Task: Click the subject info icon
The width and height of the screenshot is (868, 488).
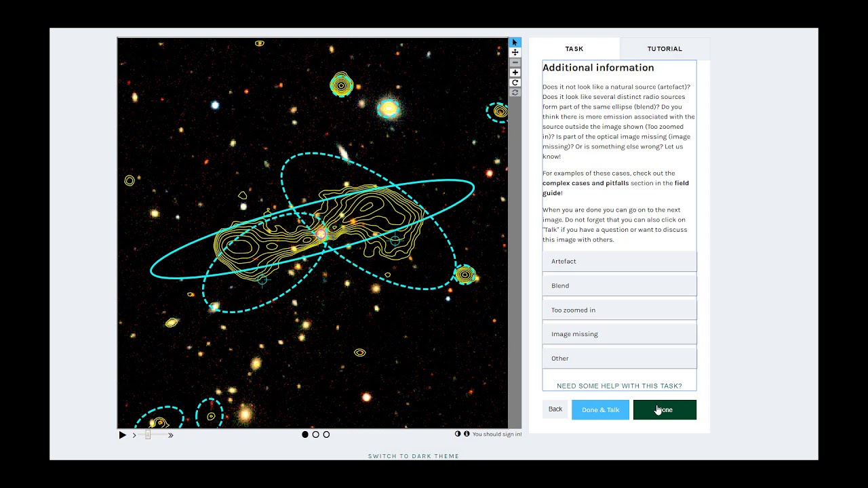Action: (x=467, y=434)
